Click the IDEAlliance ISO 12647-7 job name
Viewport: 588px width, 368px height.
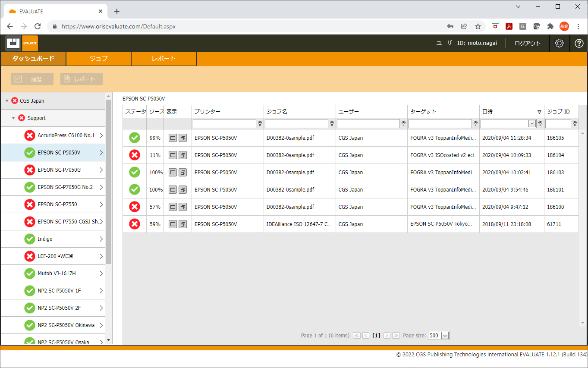299,224
